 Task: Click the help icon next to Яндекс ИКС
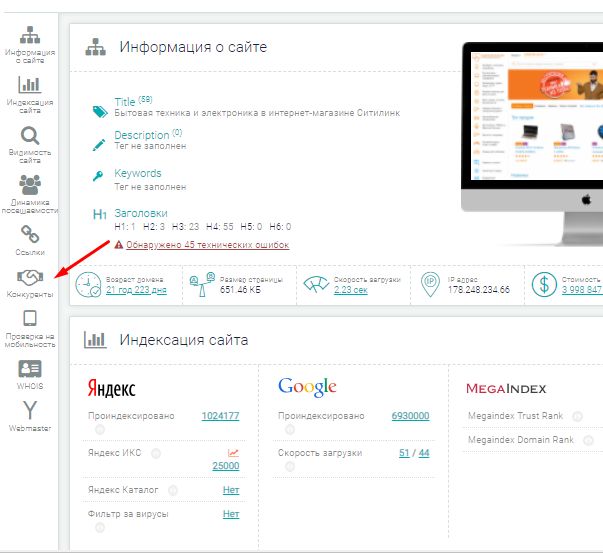156,453
